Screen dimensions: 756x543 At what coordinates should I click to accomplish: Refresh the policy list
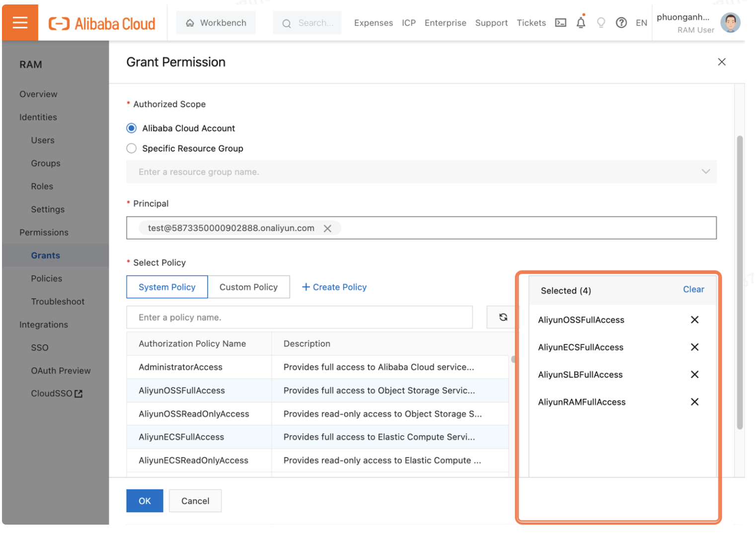[x=503, y=317]
